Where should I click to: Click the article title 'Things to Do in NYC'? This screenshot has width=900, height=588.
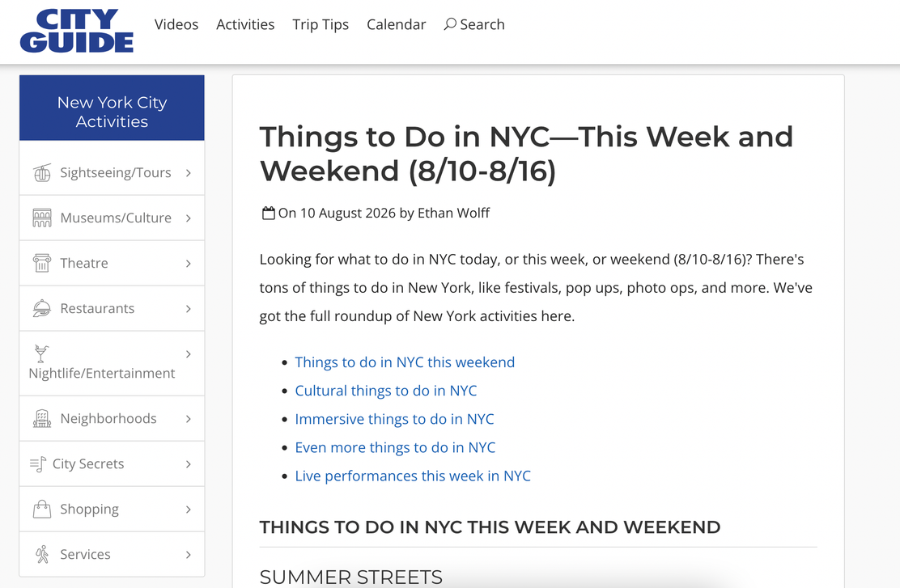point(526,154)
